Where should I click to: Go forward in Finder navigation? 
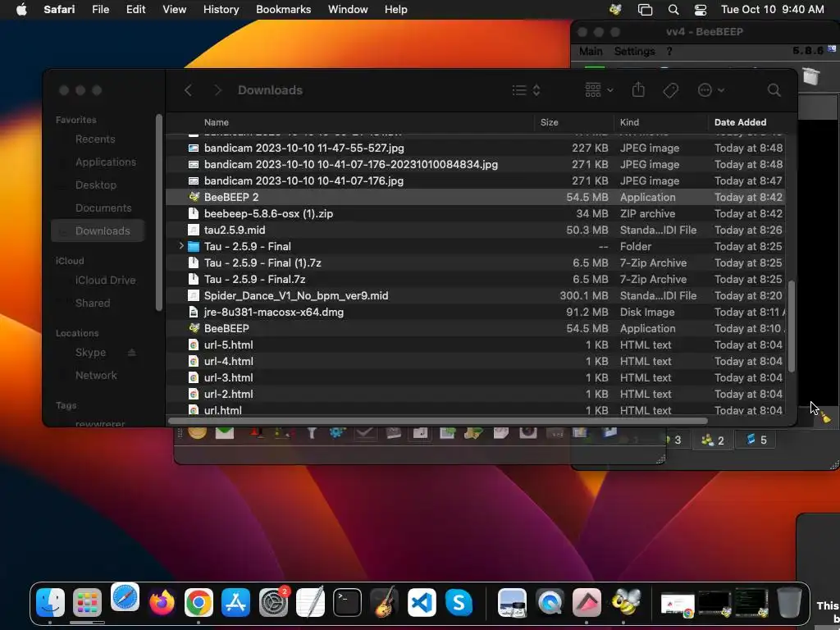pos(217,90)
